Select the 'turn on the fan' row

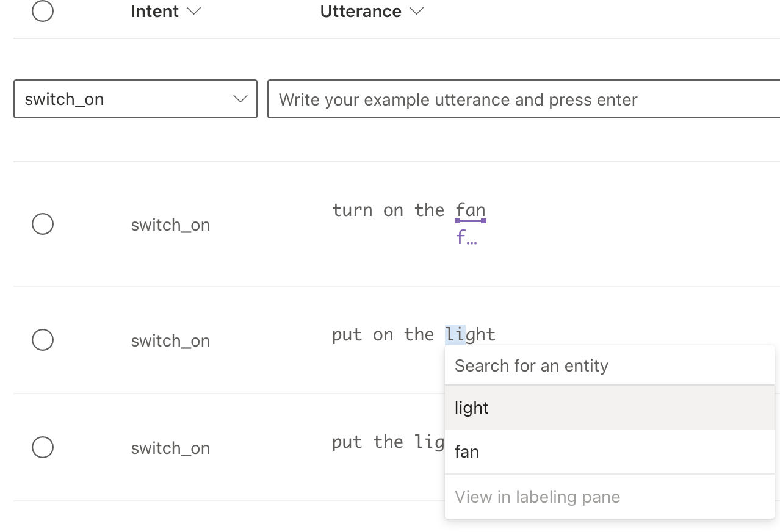(43, 224)
